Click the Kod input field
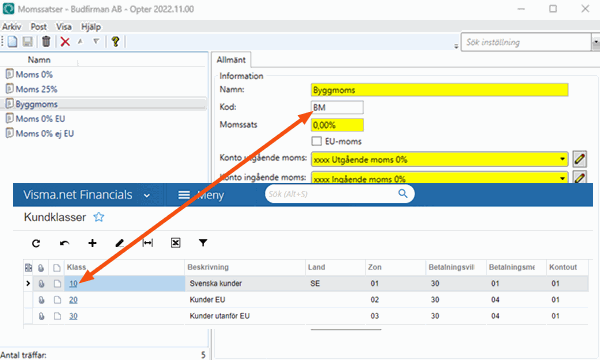Viewport: 600px width, 360px height. 337,108
